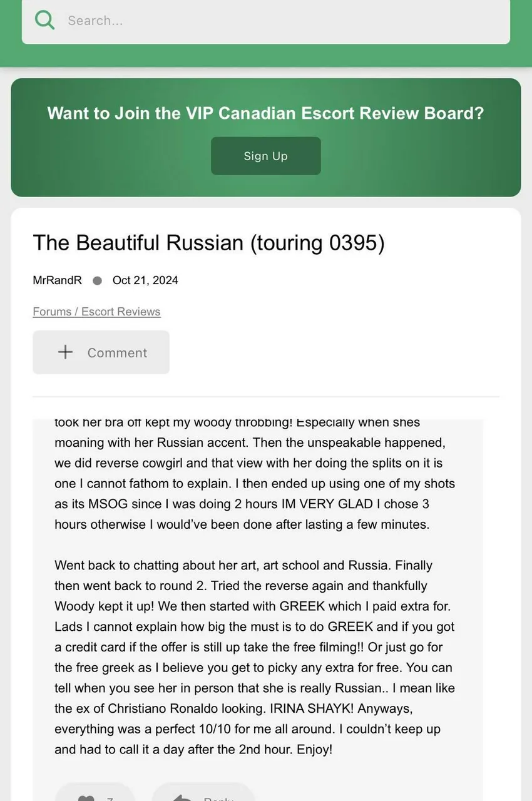This screenshot has height=801, width=532.
Task: Tap the Reply label under the post
Action: click(218, 798)
